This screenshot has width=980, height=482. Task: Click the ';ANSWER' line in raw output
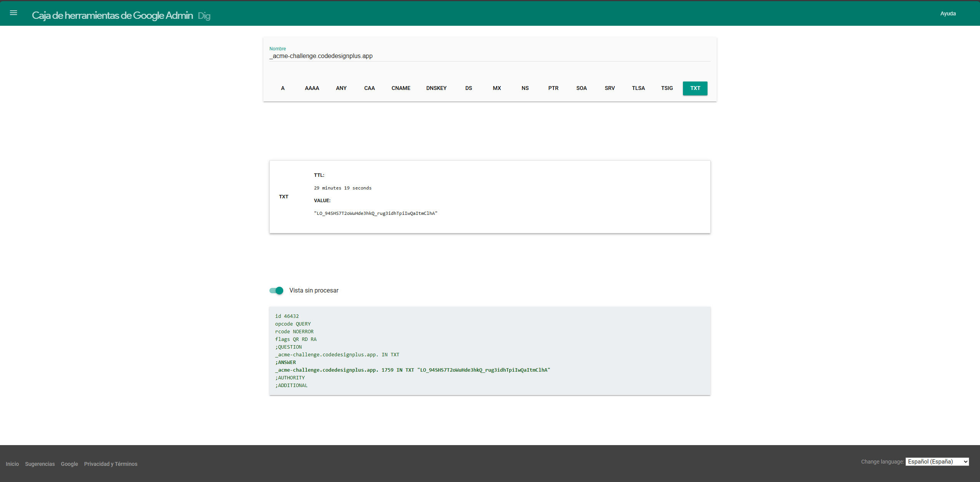click(286, 362)
